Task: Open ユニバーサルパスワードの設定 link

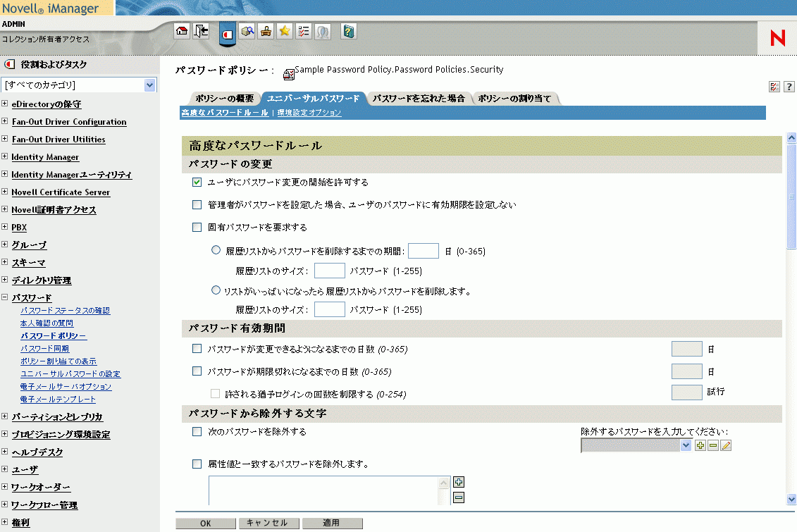Action: pos(70,374)
